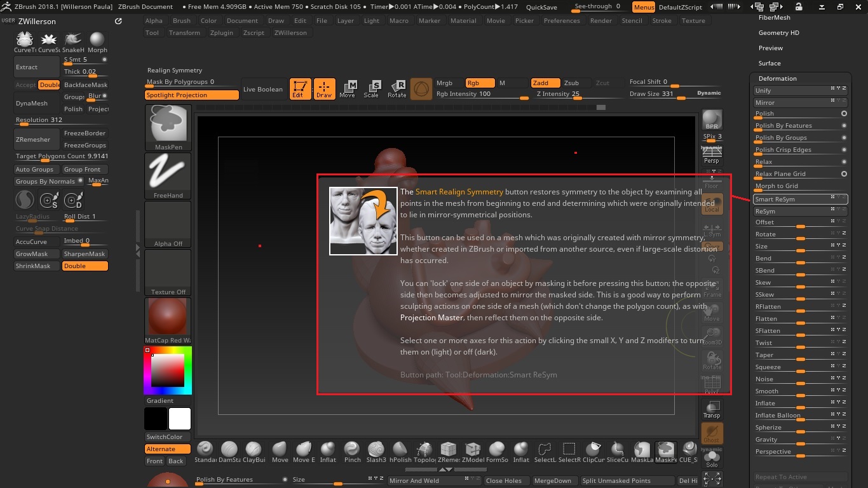
Task: Open the MatCap Red Wax material
Action: 168,321
